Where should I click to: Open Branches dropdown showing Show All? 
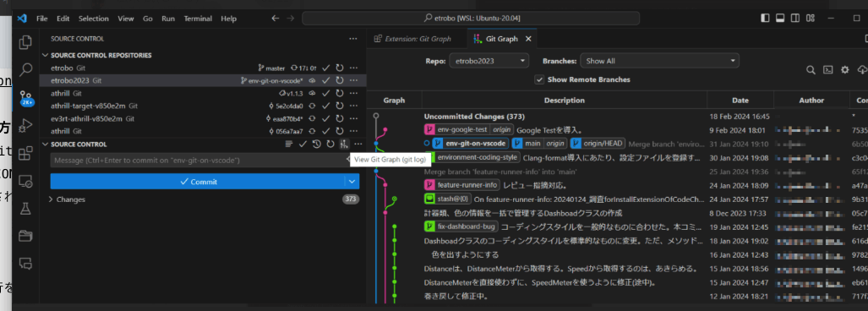(660, 61)
